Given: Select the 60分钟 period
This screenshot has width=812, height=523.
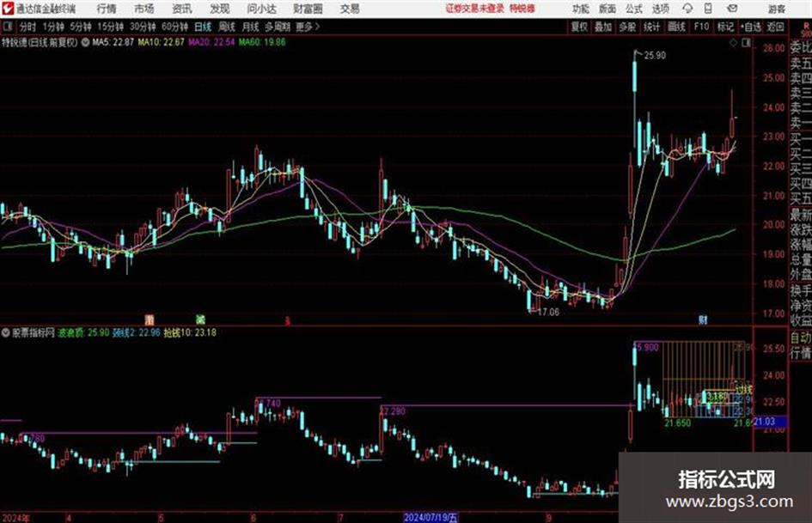Looking at the screenshot, I should click(174, 27).
